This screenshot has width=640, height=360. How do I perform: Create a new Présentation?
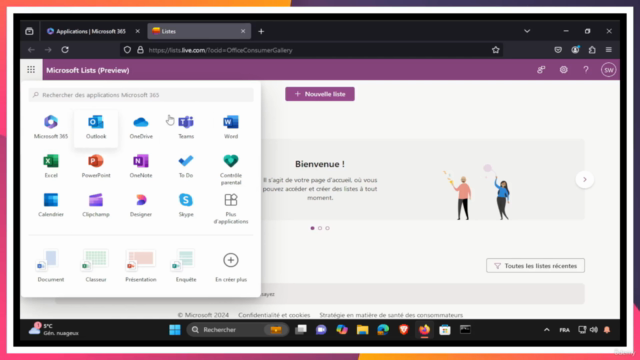pyautogui.click(x=141, y=266)
